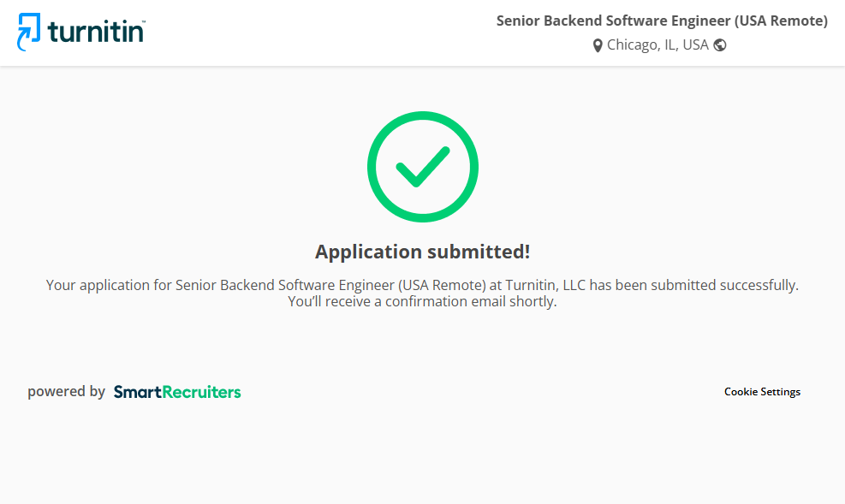
Task: Click the Senior Backend Software Engineer header title
Action: click(662, 21)
